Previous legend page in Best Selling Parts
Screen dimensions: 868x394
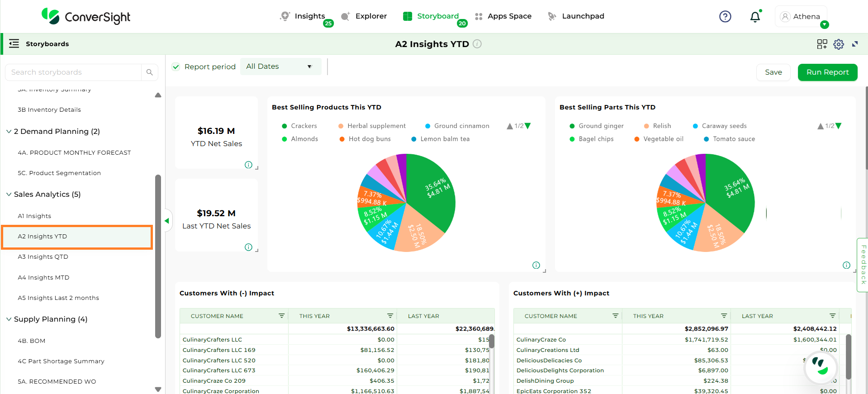pos(821,126)
